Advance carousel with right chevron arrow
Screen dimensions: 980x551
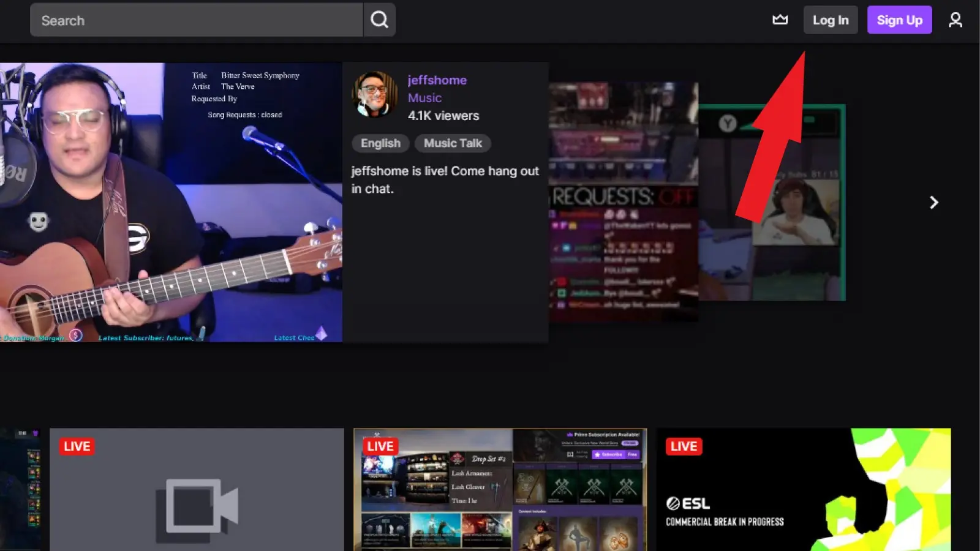coord(933,203)
